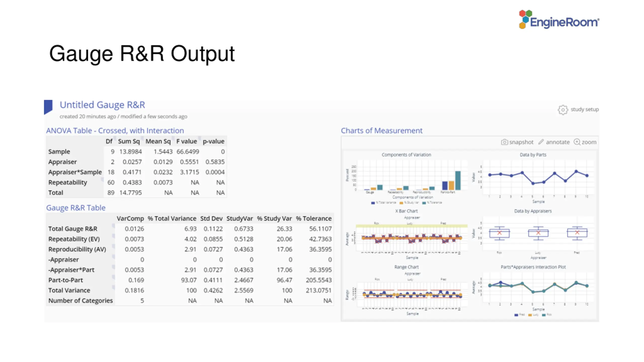The image size is (644, 362).
Task: Open the Data by Parts chart
Action: [533, 178]
